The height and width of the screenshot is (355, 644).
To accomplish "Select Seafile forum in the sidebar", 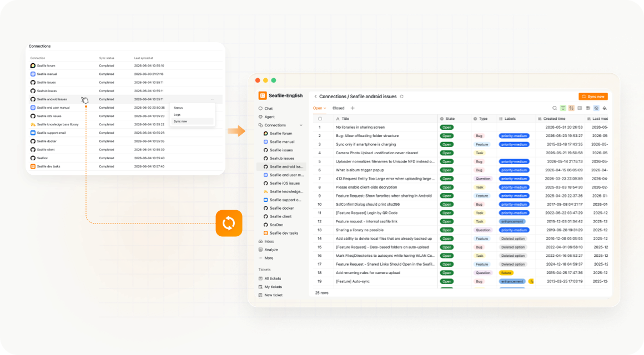I will click(281, 133).
